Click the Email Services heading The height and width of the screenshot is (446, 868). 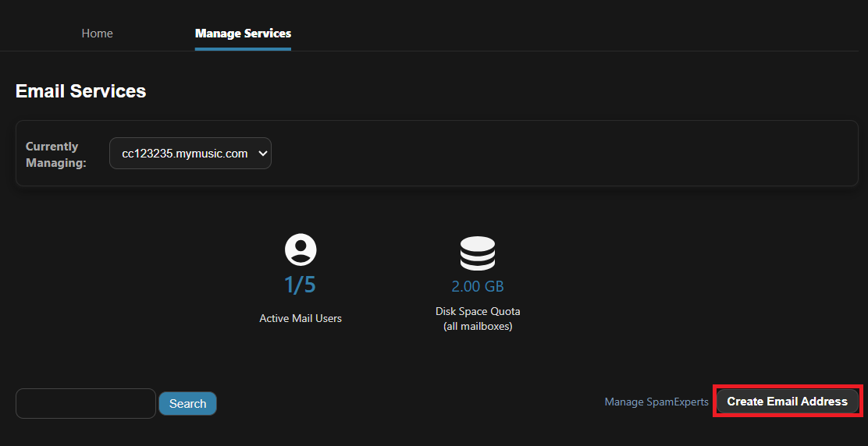point(81,91)
